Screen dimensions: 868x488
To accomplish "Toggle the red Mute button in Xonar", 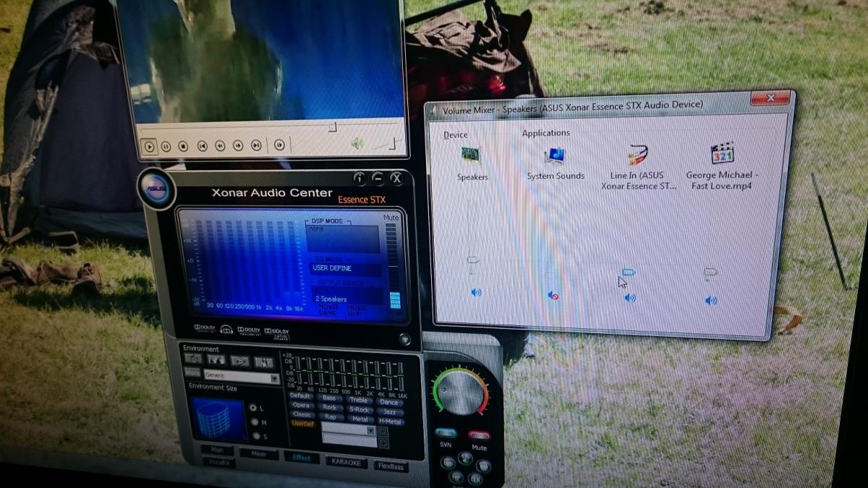I will pyautogui.click(x=479, y=435).
